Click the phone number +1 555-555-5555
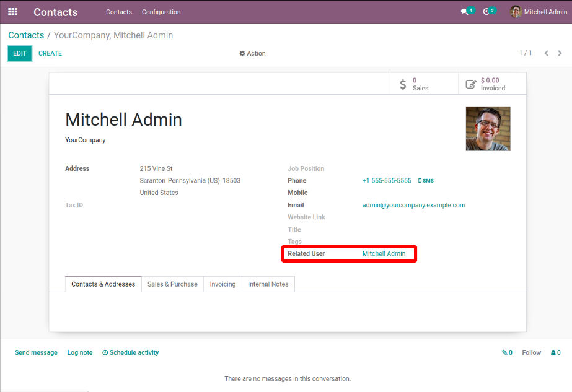This screenshot has height=392, width=572. [x=387, y=181]
